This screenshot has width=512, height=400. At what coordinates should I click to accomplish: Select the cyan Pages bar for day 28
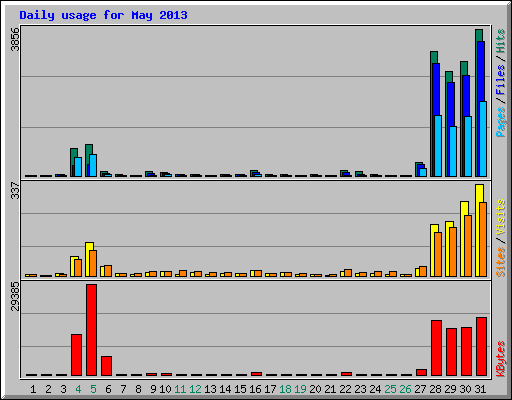coord(438,146)
